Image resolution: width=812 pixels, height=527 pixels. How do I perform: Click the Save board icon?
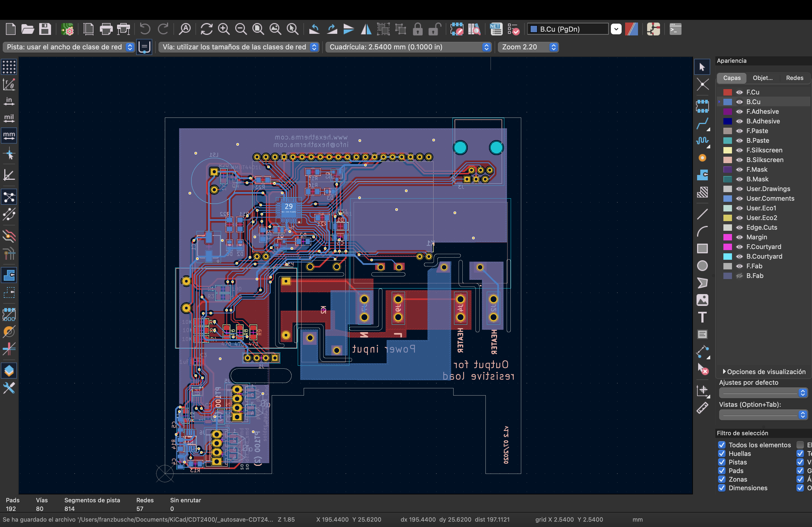click(x=45, y=29)
